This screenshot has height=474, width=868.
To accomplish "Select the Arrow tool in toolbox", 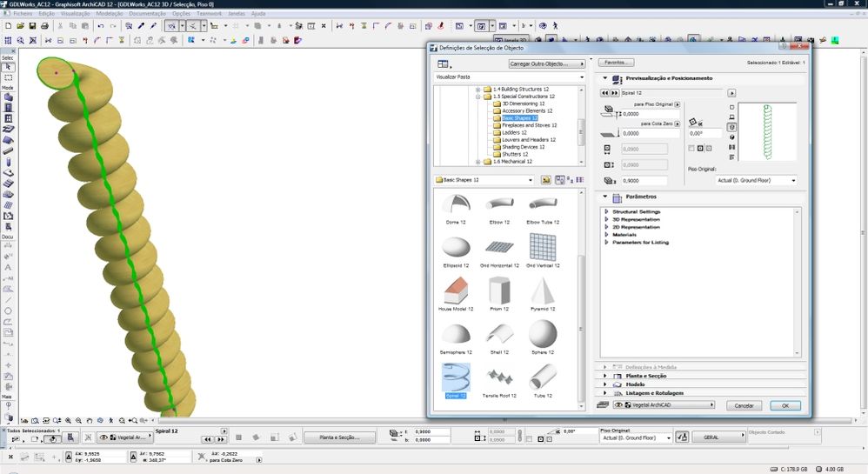I will [8, 67].
